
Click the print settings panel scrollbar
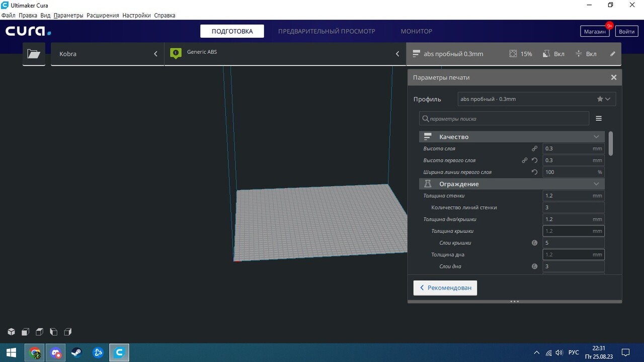(x=611, y=144)
